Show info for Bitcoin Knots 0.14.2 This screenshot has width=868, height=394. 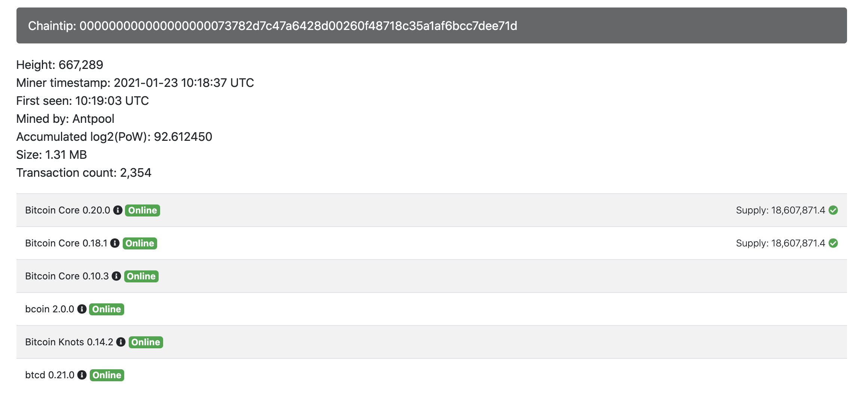(x=121, y=342)
